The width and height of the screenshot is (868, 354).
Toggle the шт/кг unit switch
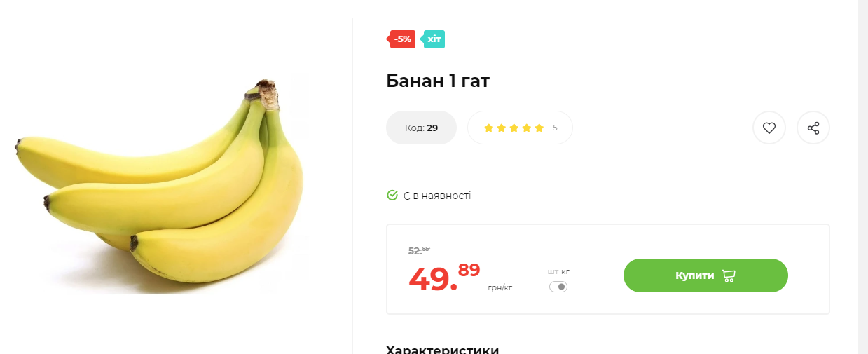[x=558, y=287]
